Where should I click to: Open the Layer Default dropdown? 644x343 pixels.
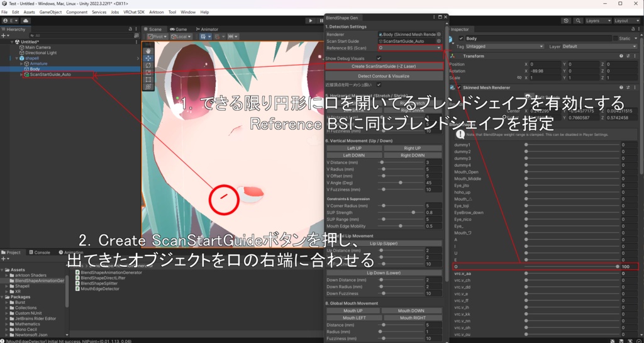click(x=599, y=47)
